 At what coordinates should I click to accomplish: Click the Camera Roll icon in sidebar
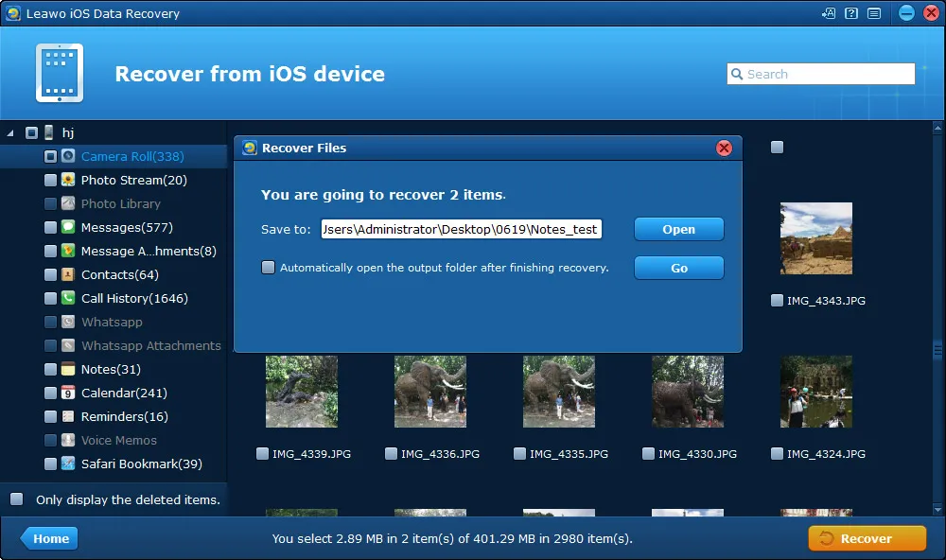[x=68, y=156]
